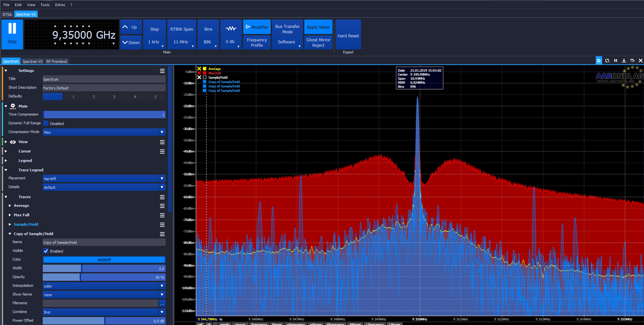Click the refresh icon above the spectrum

click(607, 61)
